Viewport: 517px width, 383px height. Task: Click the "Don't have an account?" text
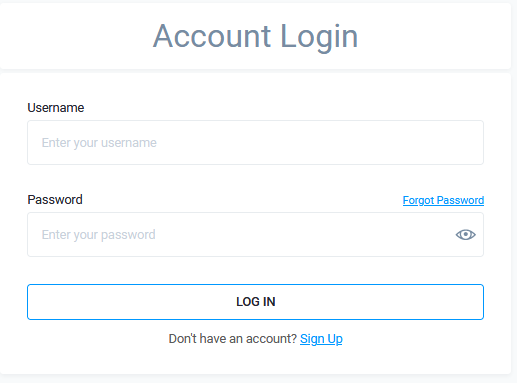233,339
